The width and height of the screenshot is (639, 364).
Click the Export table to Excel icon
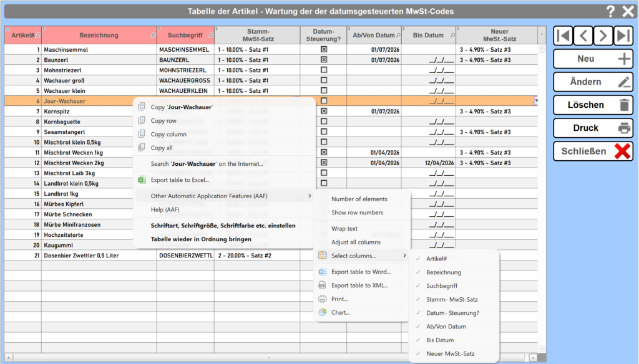point(142,180)
